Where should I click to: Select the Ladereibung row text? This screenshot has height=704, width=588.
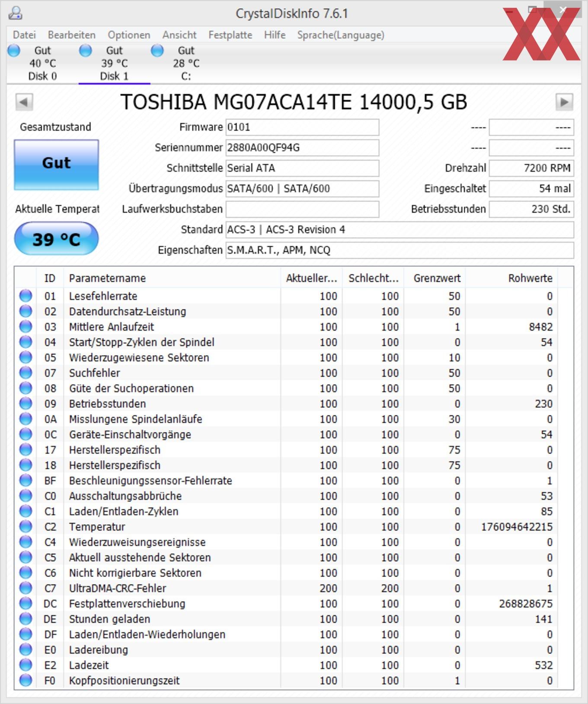(99, 650)
